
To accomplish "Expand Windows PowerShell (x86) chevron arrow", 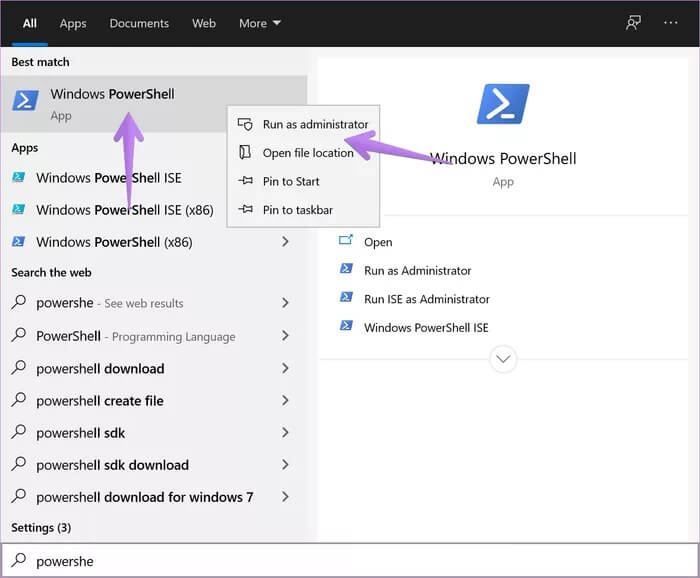I will (285, 241).
